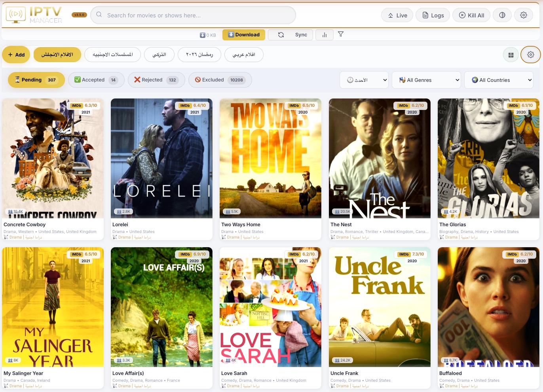
Task: Switch to the Accepted tab
Action: [96, 80]
